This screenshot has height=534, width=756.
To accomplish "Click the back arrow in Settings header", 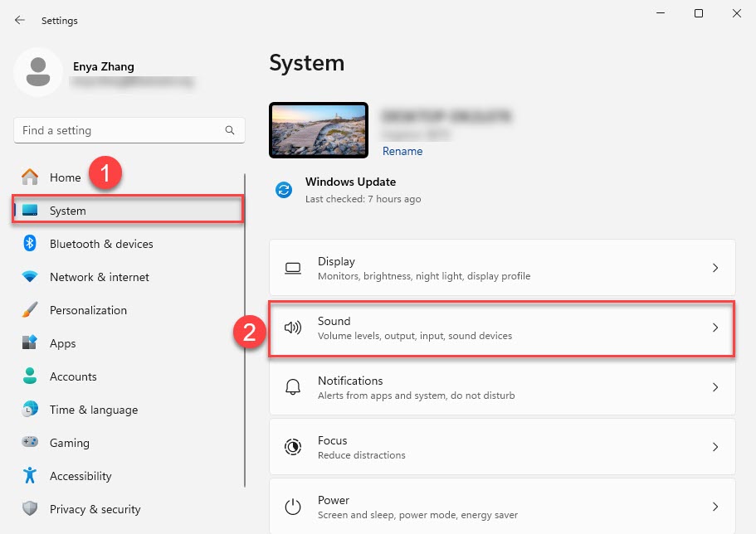I will tap(20, 20).
